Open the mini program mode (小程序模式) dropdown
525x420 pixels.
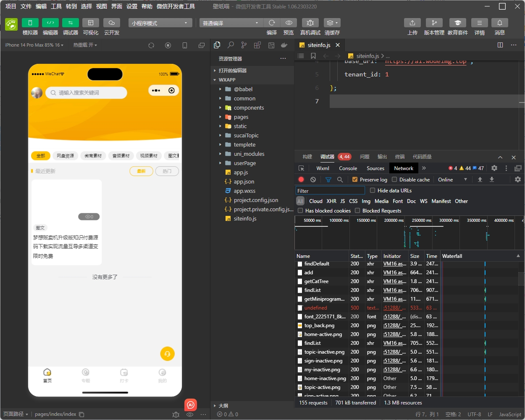(160, 23)
